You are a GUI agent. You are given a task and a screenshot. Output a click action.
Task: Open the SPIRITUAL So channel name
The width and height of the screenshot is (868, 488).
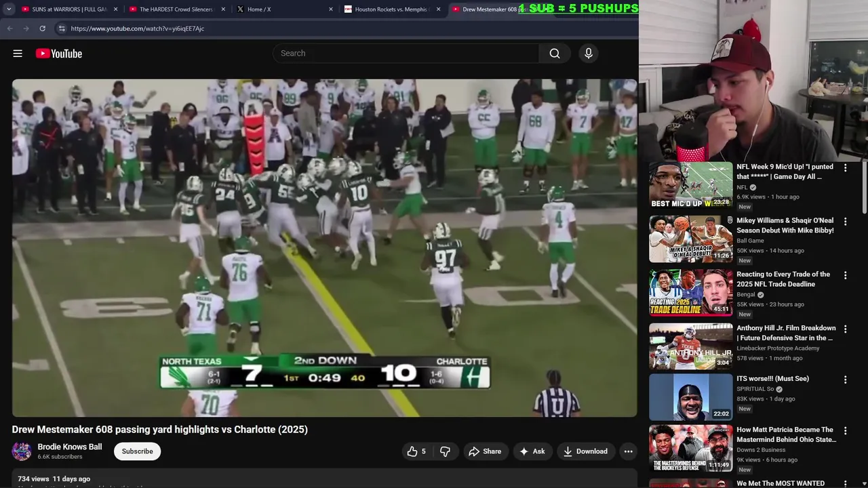[x=755, y=389]
